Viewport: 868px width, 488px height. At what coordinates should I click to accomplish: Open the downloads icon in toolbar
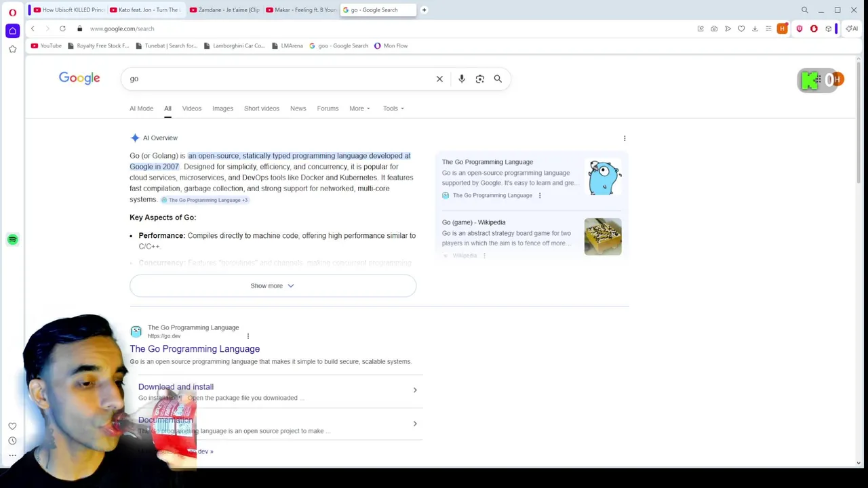[755, 28]
